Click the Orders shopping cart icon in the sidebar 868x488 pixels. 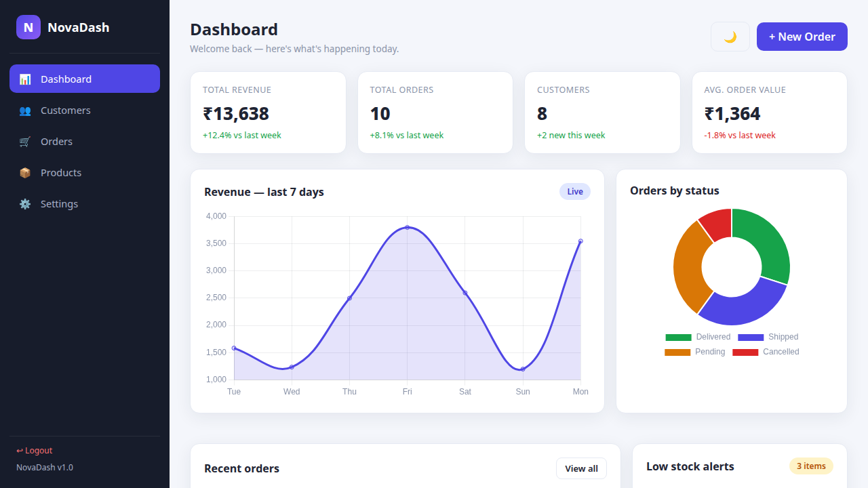(x=25, y=142)
